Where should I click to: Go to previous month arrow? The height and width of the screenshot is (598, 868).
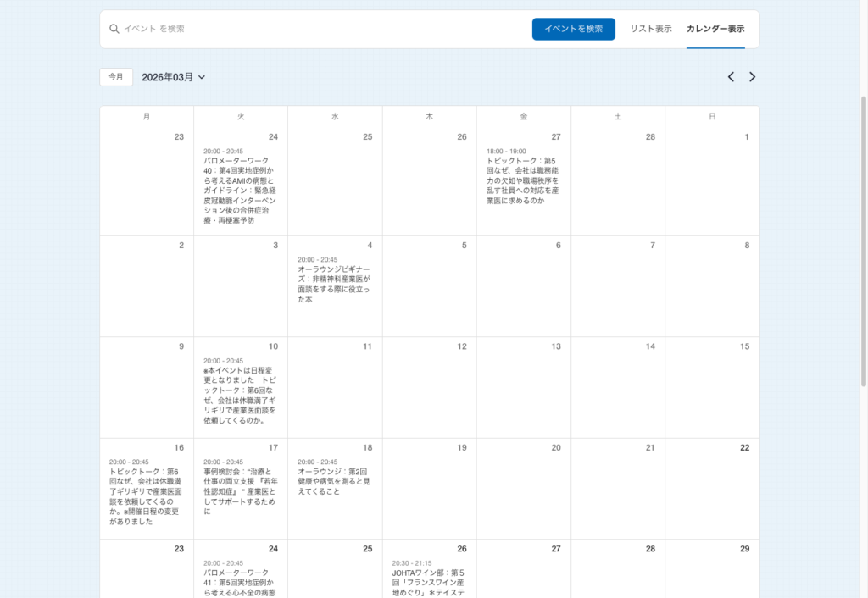[731, 77]
